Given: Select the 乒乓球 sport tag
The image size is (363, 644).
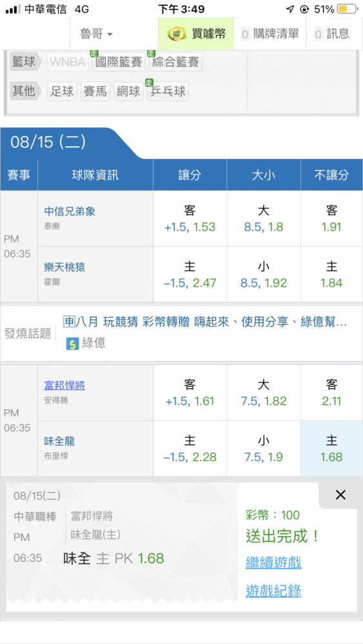Looking at the screenshot, I should coord(168,91).
